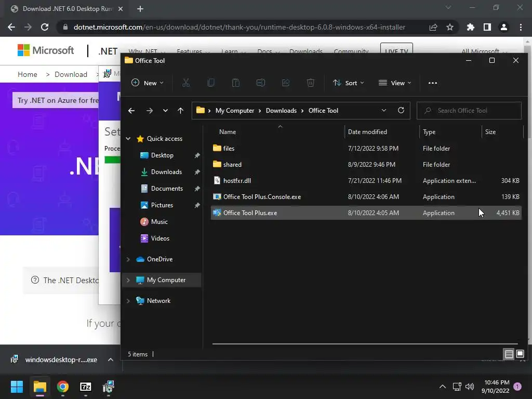The height and width of the screenshot is (399, 532).
Task: Open Chrome from the taskbar
Action: click(63, 387)
